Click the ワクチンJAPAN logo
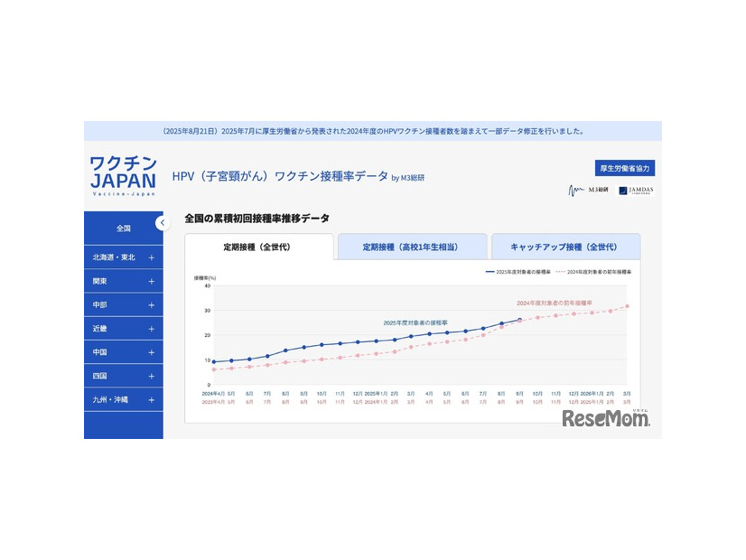This screenshot has height=560, width=746. (x=123, y=175)
